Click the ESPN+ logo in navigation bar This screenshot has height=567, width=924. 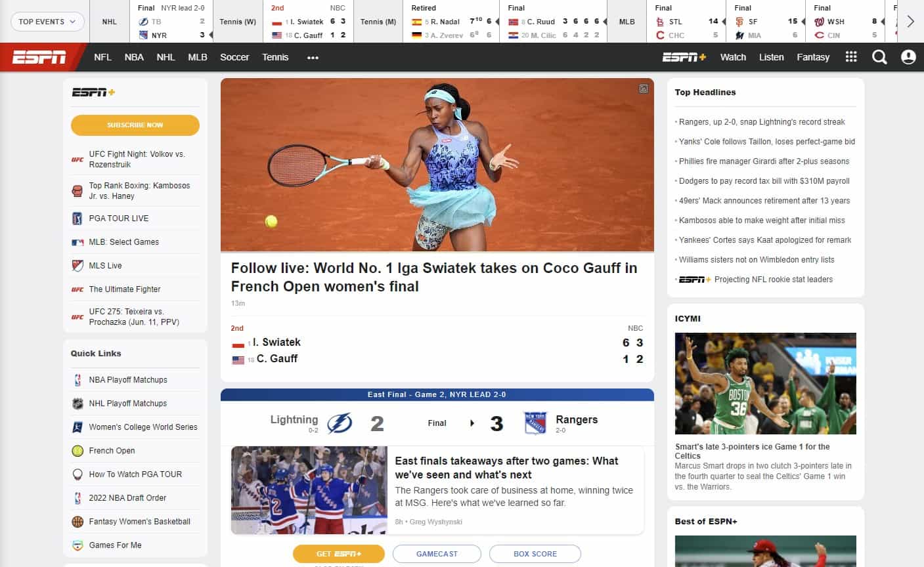coord(684,57)
